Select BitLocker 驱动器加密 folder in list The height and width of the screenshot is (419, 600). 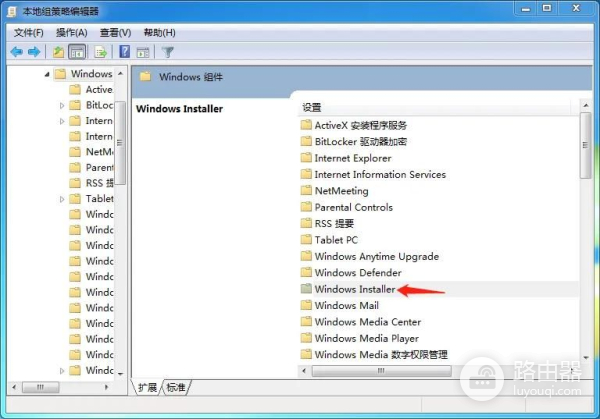(354, 142)
